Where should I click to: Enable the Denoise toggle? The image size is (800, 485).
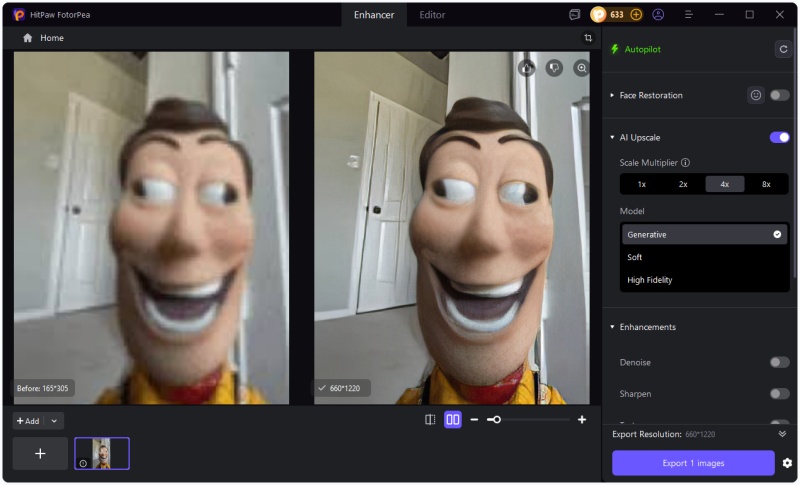(780, 362)
